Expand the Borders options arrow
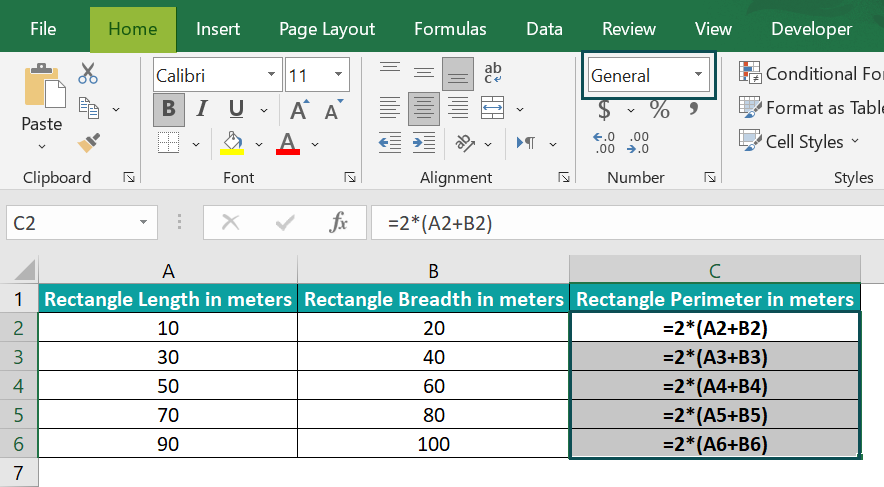Image resolution: width=884 pixels, height=487 pixels. pos(196,145)
